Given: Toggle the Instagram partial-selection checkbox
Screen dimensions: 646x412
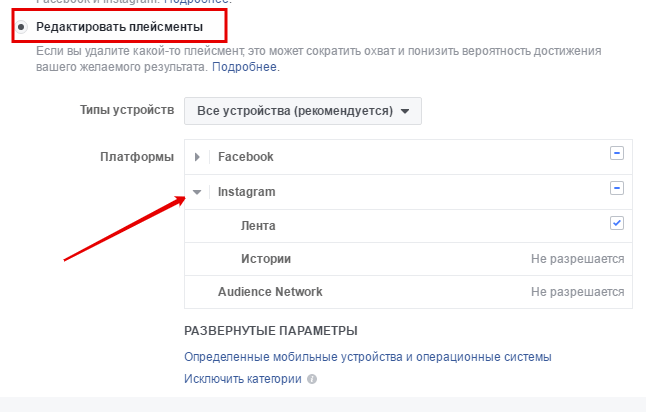Looking at the screenshot, I should [617, 188].
